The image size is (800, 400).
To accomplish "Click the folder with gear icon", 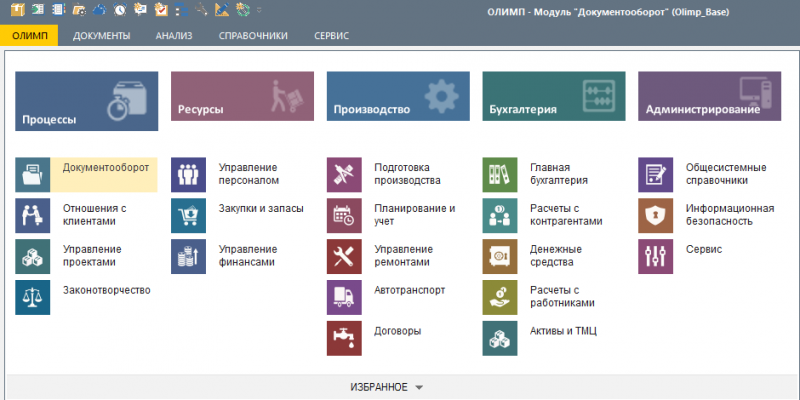I will (x=79, y=9).
